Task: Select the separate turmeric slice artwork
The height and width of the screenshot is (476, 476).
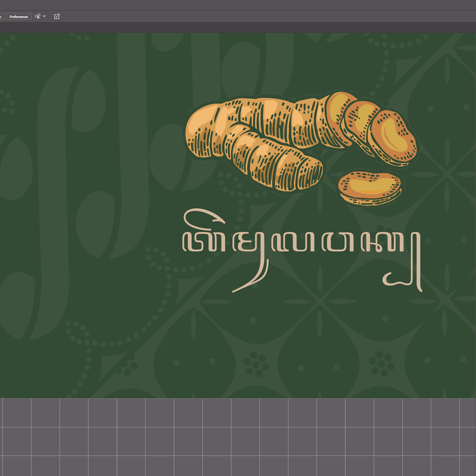Action: click(370, 189)
